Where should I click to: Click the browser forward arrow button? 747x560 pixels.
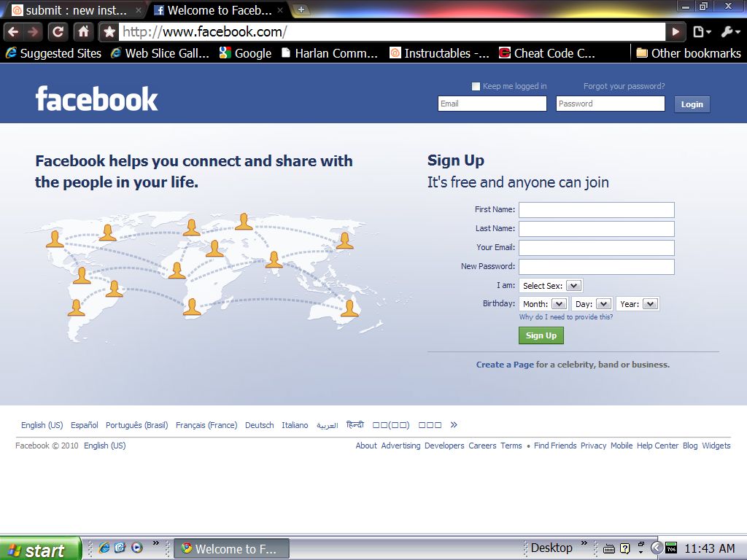pyautogui.click(x=34, y=32)
